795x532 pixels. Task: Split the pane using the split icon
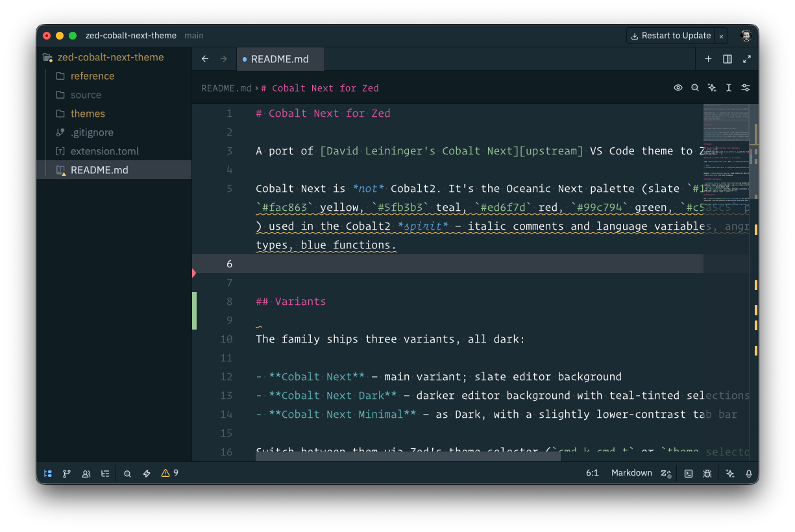coord(727,58)
